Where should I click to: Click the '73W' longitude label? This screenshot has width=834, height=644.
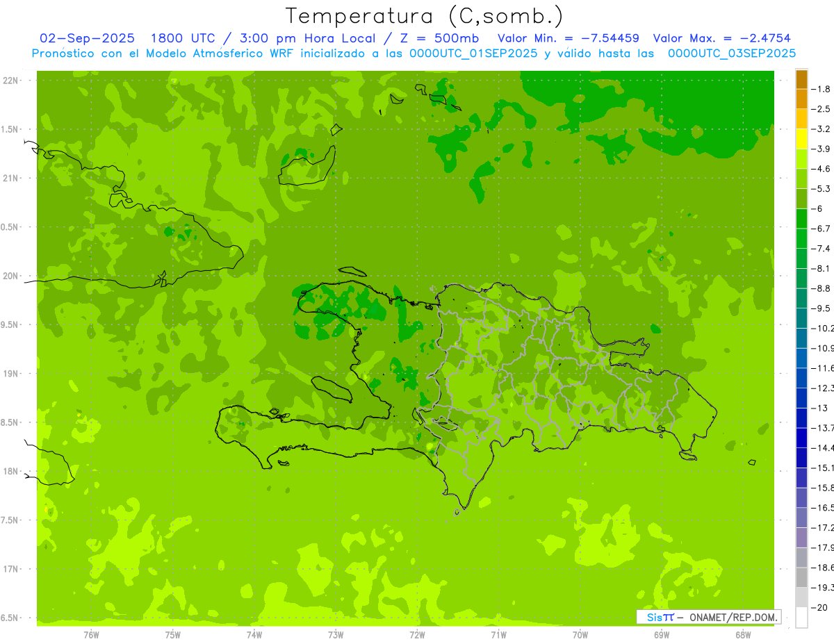pos(336,635)
